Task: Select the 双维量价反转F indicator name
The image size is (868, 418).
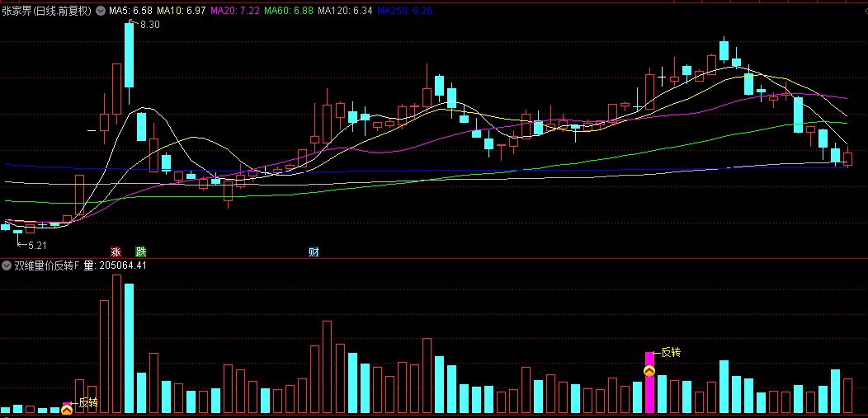Action: (x=47, y=266)
